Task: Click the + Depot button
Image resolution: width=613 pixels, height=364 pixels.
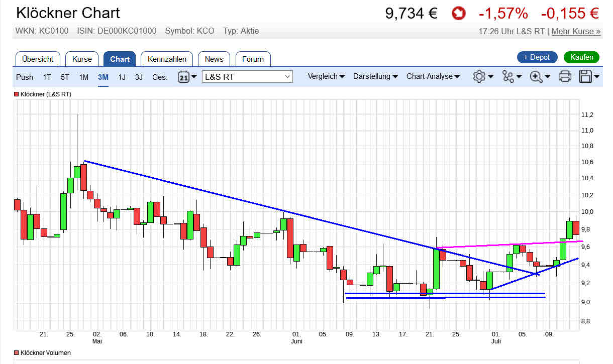Action: [537, 57]
